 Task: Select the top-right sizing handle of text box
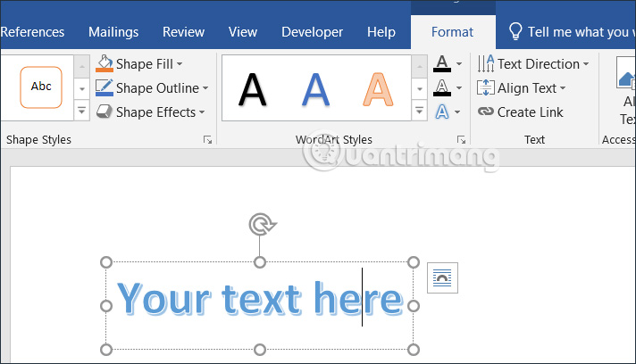[x=414, y=262]
